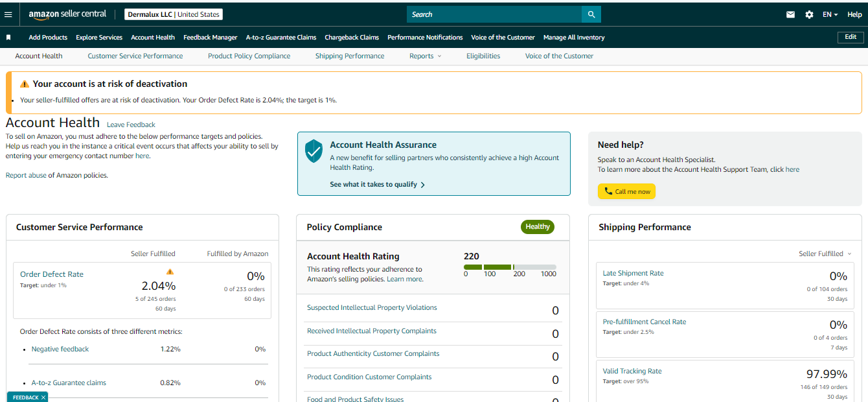Expand See what it takes to qualify

pos(377,184)
